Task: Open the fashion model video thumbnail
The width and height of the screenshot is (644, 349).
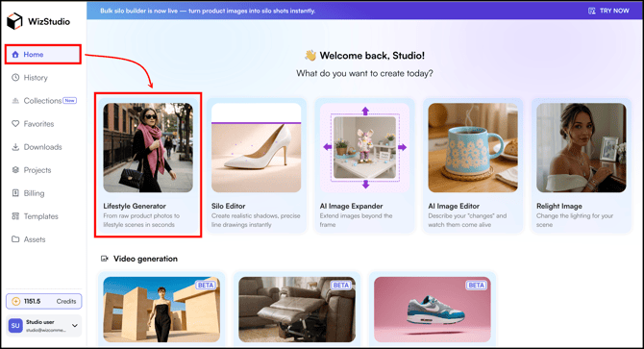Action: click(161, 310)
